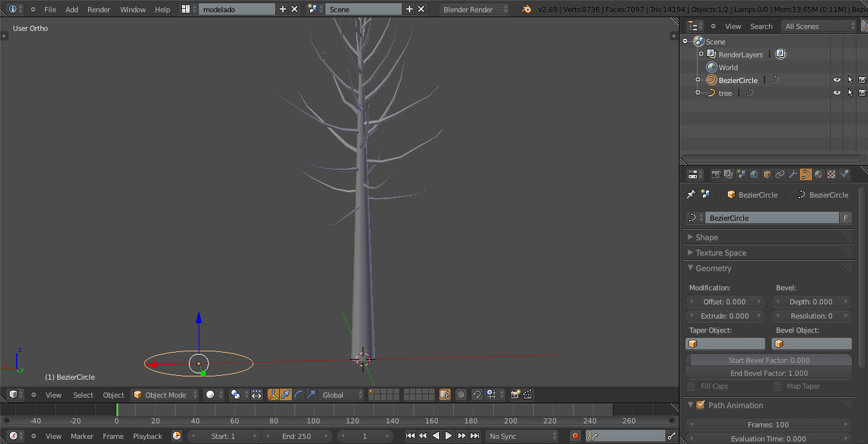
Task: Open the Global orientation dropdown
Action: click(342, 394)
